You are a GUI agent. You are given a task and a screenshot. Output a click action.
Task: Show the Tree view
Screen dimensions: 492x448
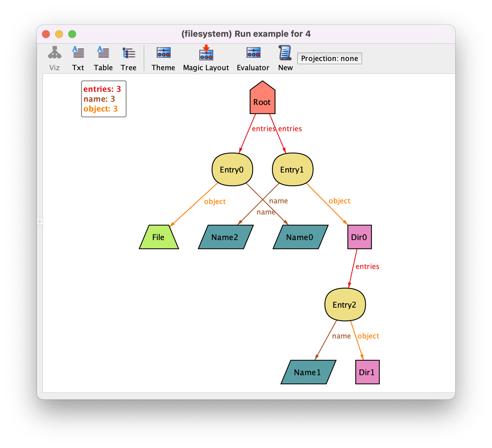(128, 58)
